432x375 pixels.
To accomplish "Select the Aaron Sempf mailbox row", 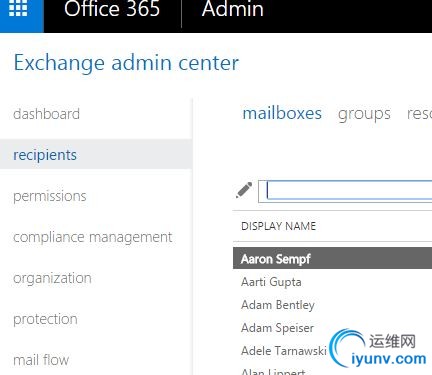I will tap(332, 258).
